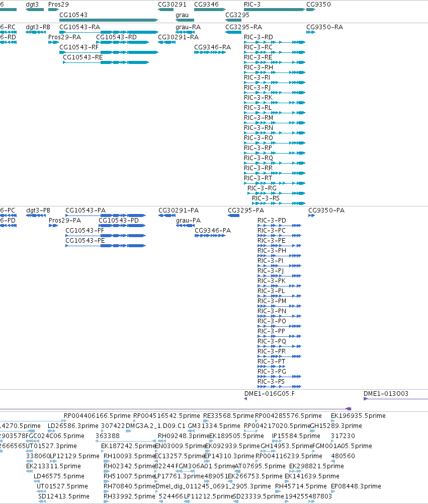Click the CG9350-PA protein feature

coord(311,215)
